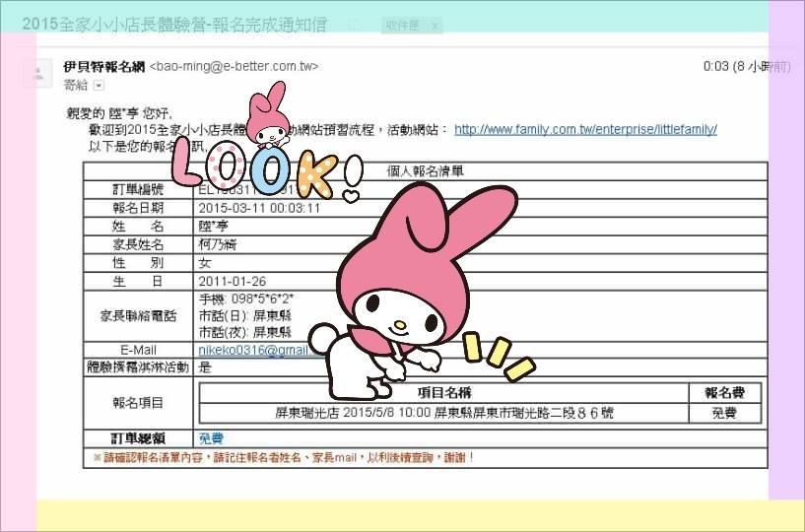Click sender address bao-ming@e-better.com.tw
This screenshot has height=532, width=805.
(x=234, y=67)
